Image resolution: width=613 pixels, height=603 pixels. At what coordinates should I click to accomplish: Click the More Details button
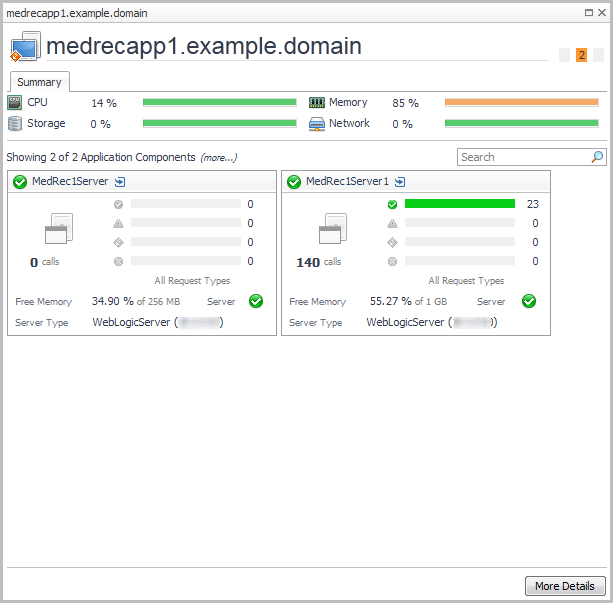pyautogui.click(x=565, y=586)
